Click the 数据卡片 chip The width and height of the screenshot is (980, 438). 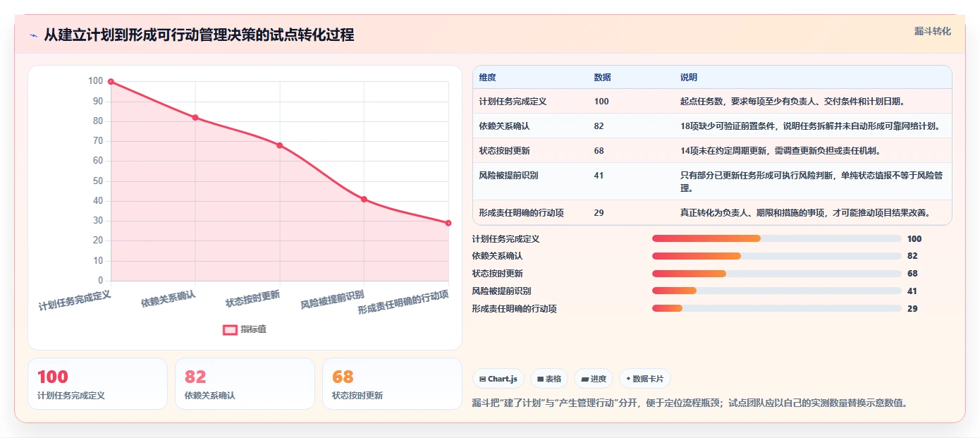pos(645,379)
